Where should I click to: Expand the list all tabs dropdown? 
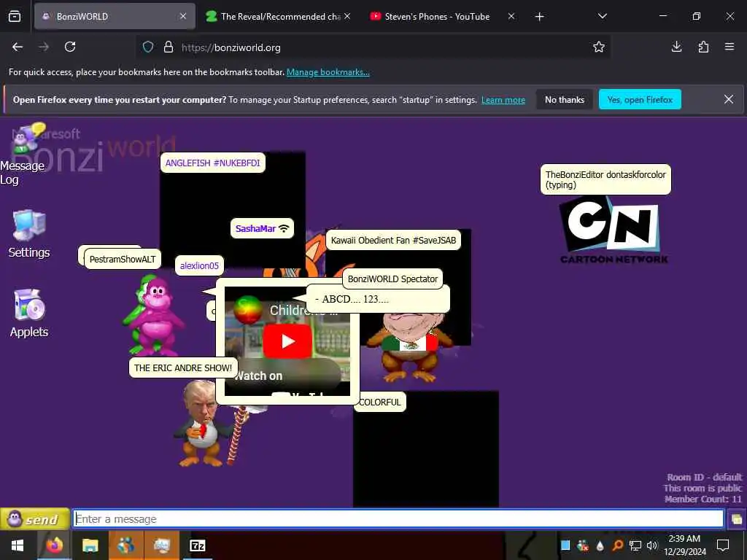pyautogui.click(x=602, y=16)
